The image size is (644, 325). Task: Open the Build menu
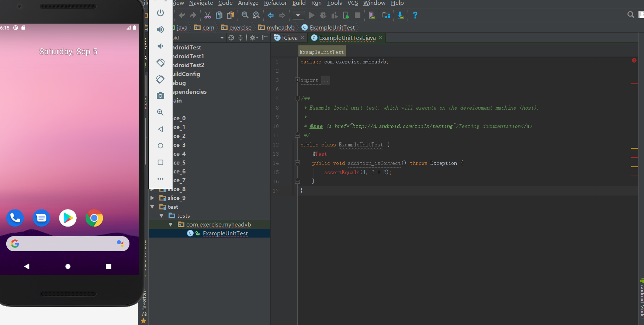click(299, 3)
